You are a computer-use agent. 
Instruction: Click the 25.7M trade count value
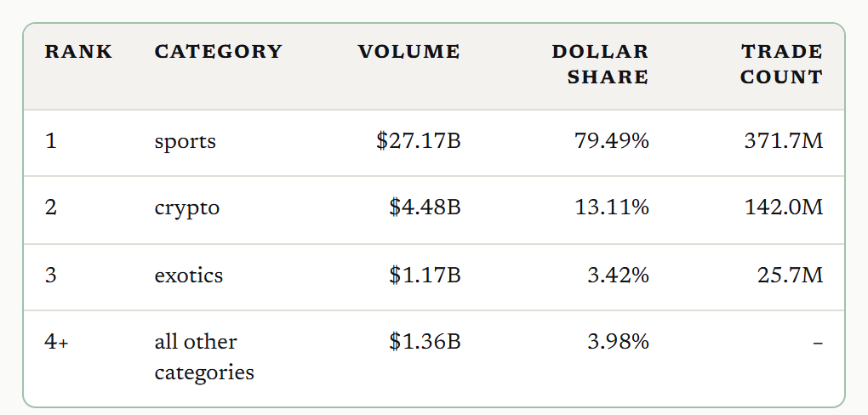click(791, 275)
